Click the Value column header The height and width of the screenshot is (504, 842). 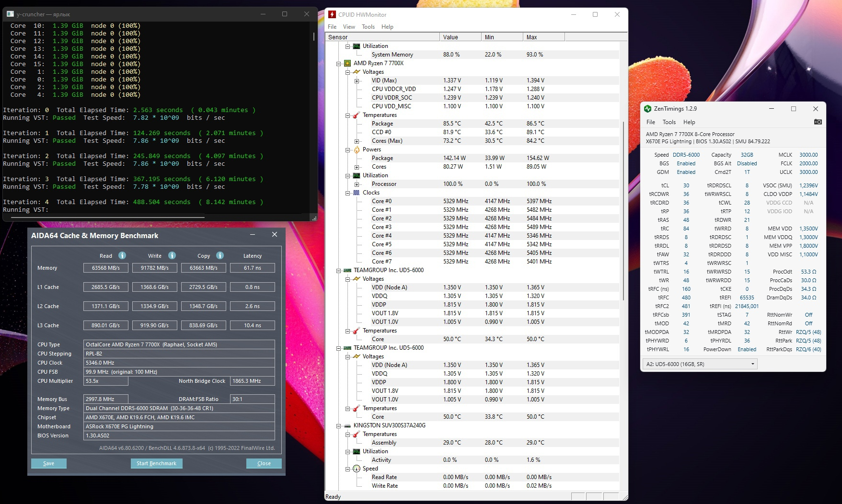(x=461, y=37)
